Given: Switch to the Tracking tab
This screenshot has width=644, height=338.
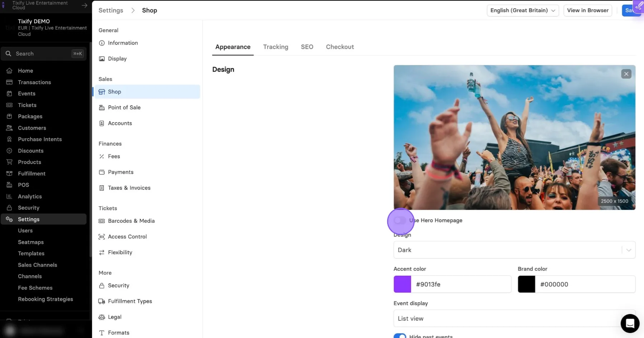Looking at the screenshot, I should (275, 47).
